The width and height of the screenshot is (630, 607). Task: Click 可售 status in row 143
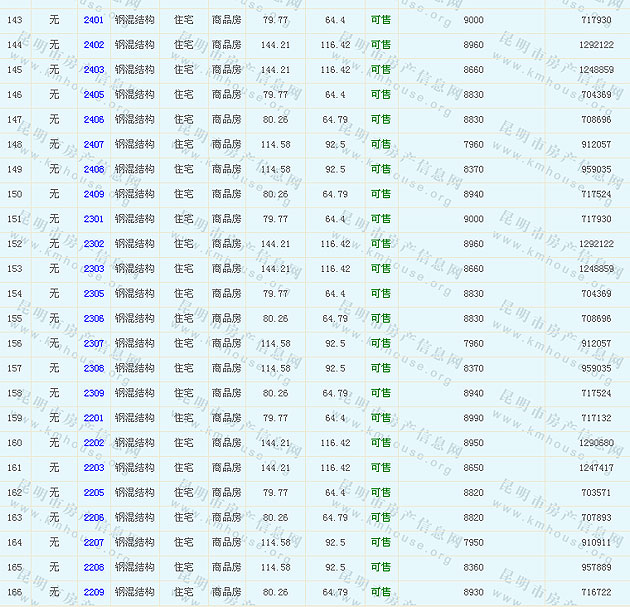coord(380,20)
